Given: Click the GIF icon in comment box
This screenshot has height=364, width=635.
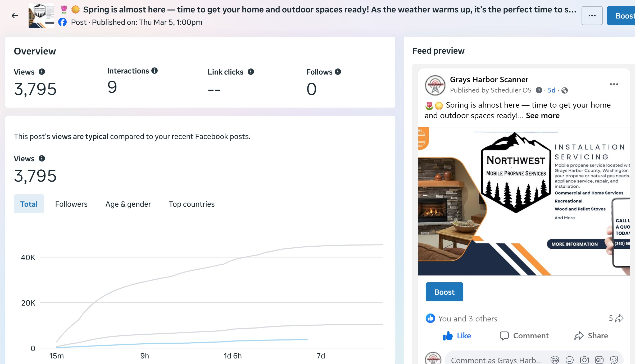Looking at the screenshot, I should [x=599, y=360].
